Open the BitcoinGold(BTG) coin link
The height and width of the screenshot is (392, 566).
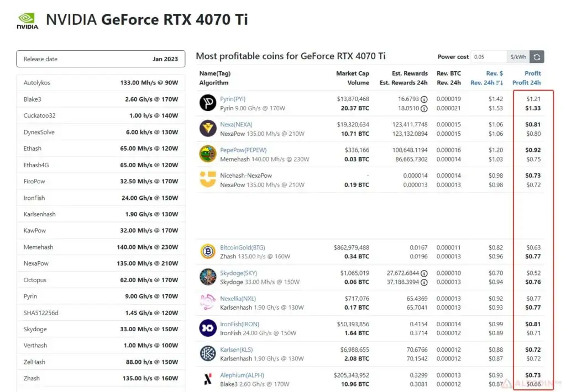click(x=243, y=248)
